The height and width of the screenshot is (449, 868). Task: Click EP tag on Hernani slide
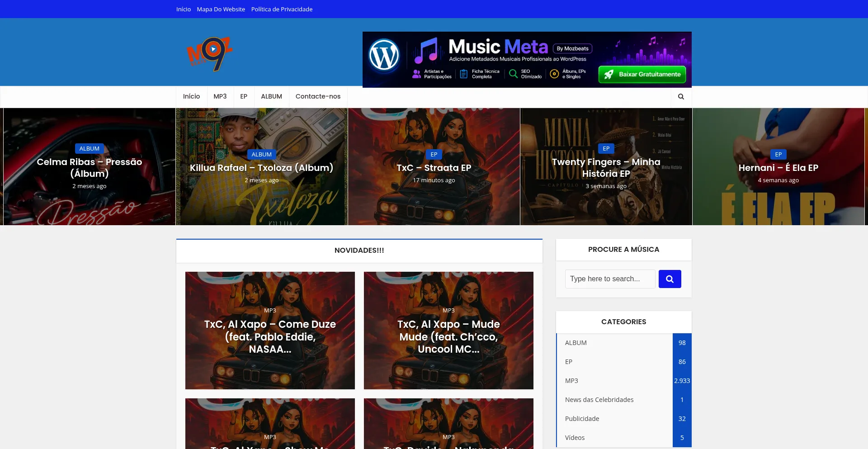coord(778,155)
